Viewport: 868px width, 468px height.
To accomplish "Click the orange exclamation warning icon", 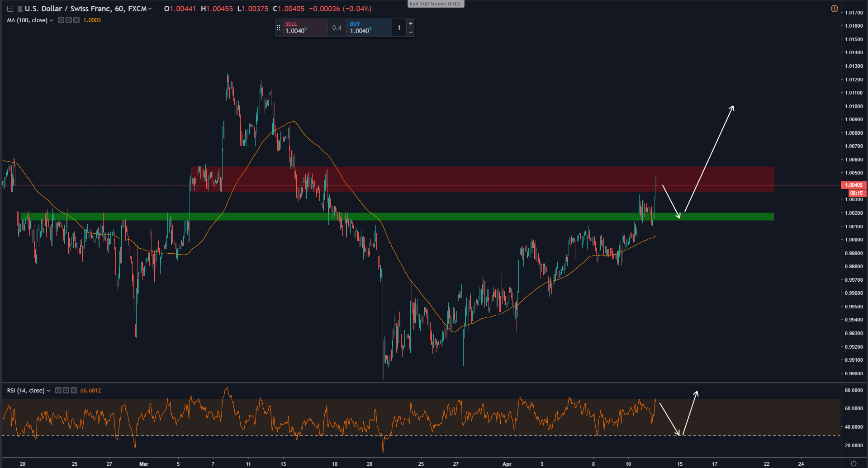I will tap(835, 9).
